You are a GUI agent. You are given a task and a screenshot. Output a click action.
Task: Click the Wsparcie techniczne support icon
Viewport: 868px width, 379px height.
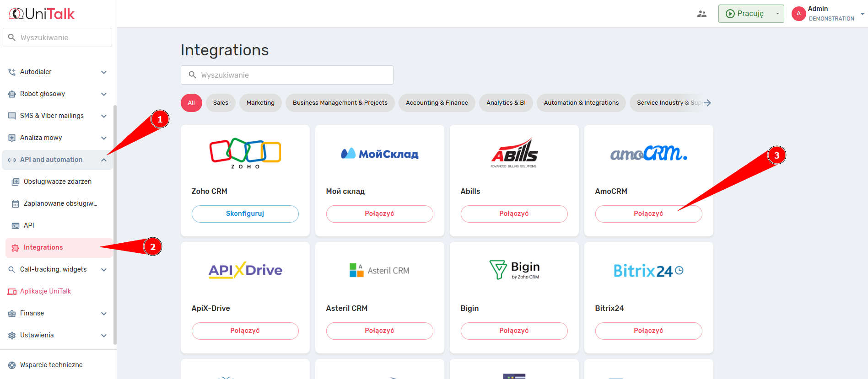click(12, 365)
